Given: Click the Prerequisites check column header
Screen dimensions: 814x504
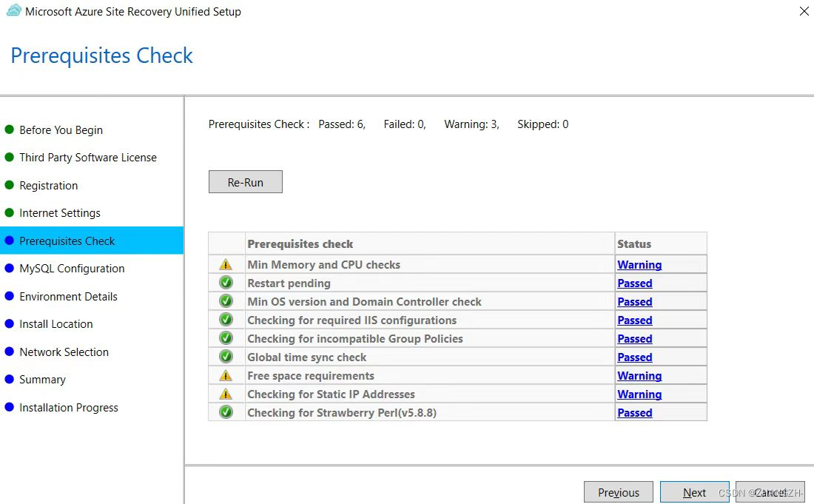Looking at the screenshot, I should (430, 243).
